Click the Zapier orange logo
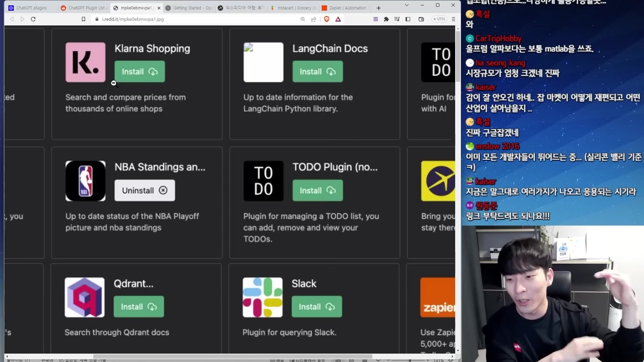Screen dimensions: 644x362 pyautogui.click(x=437, y=297)
